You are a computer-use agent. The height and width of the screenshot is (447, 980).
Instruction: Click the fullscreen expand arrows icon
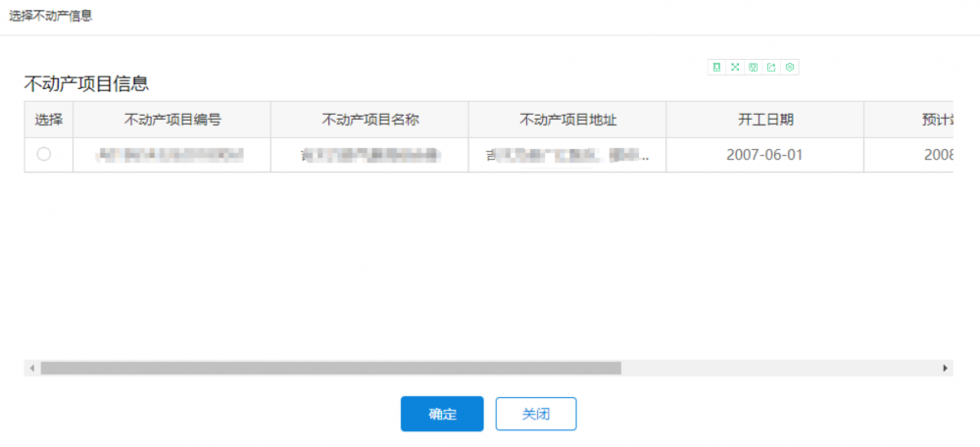click(x=735, y=67)
